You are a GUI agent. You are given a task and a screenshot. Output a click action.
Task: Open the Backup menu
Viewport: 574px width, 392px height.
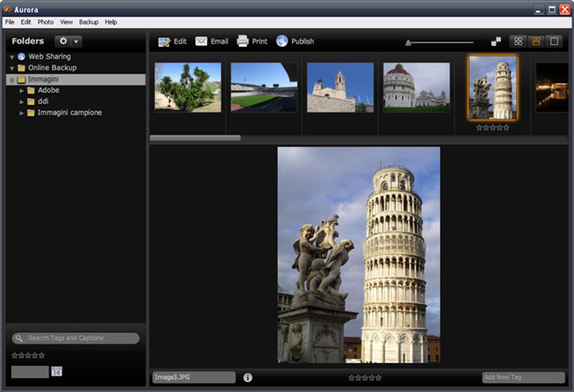click(x=88, y=22)
